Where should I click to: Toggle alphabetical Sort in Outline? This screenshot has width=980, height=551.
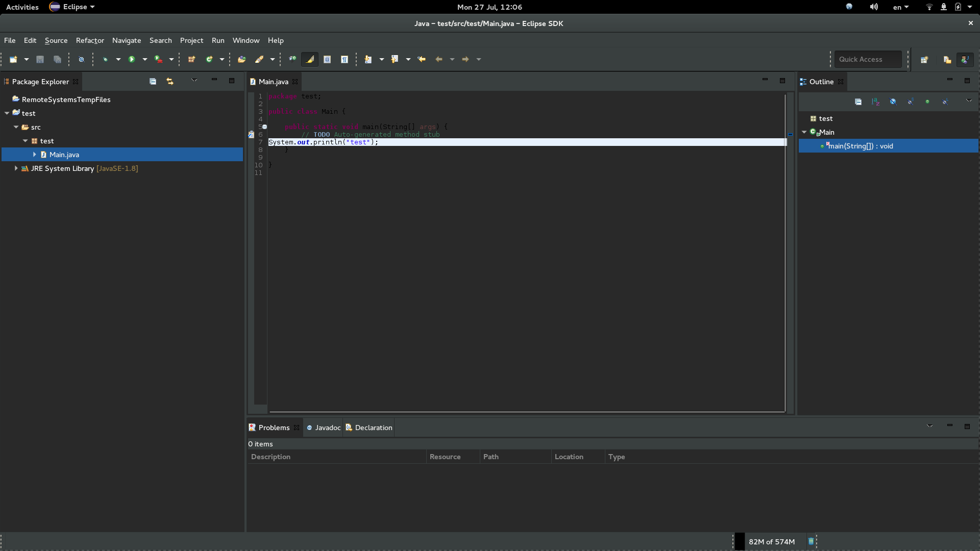(x=876, y=102)
